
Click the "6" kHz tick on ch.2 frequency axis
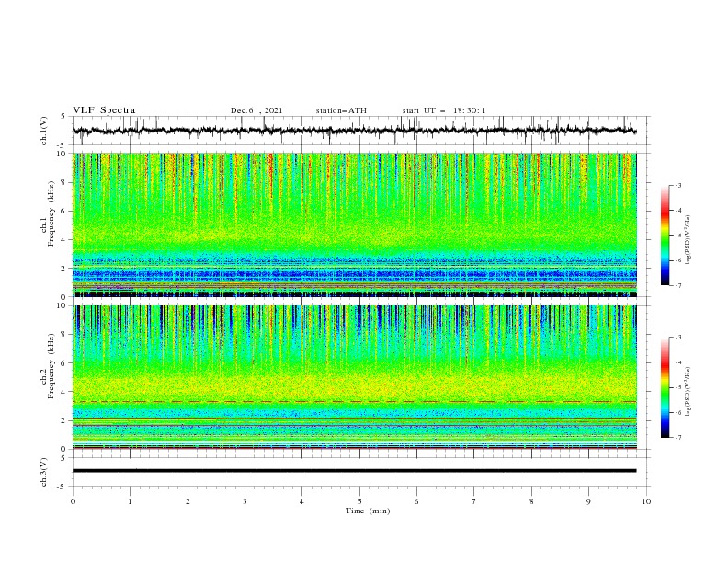(x=64, y=363)
